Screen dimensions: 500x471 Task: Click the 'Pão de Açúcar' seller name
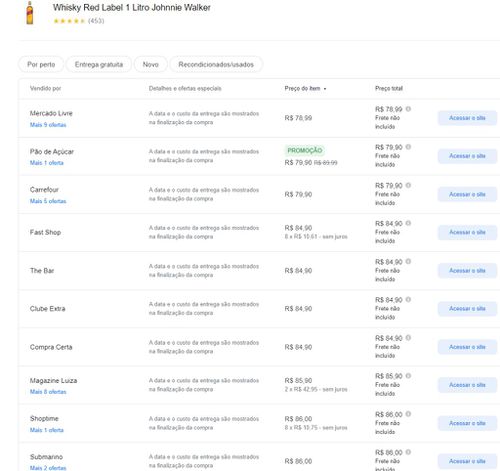(52, 152)
